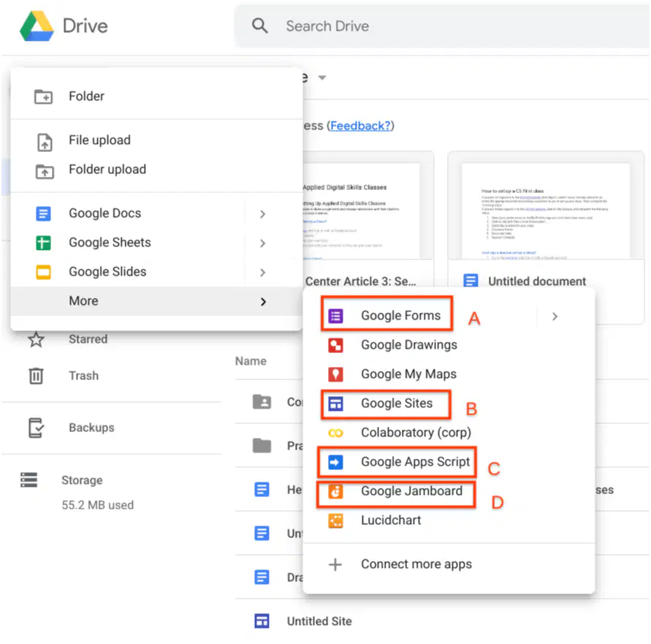Expand the Google Sheets submenu arrow

pyautogui.click(x=262, y=243)
